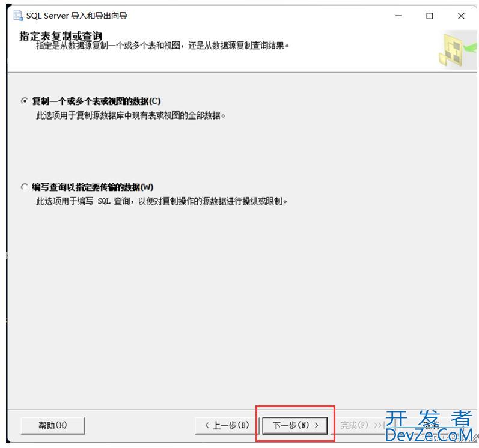Minimize the wizard window
479x448 pixels.
pos(398,16)
